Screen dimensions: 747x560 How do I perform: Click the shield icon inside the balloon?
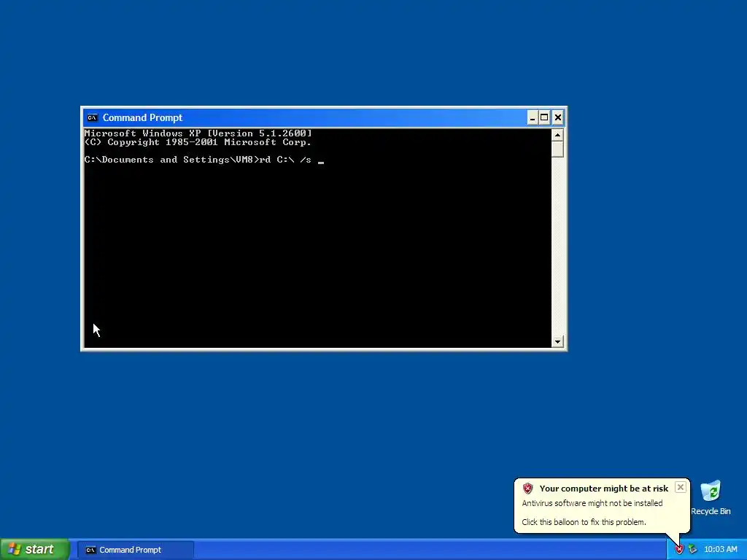[527, 488]
